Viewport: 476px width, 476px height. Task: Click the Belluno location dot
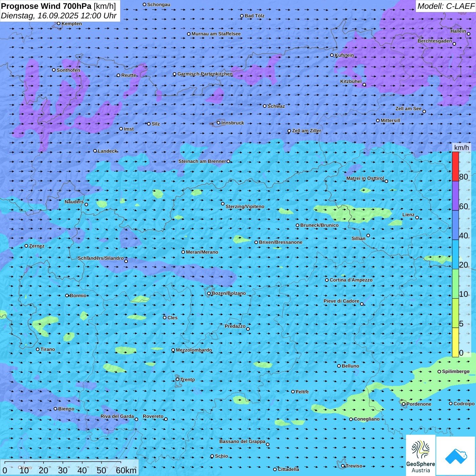click(339, 366)
